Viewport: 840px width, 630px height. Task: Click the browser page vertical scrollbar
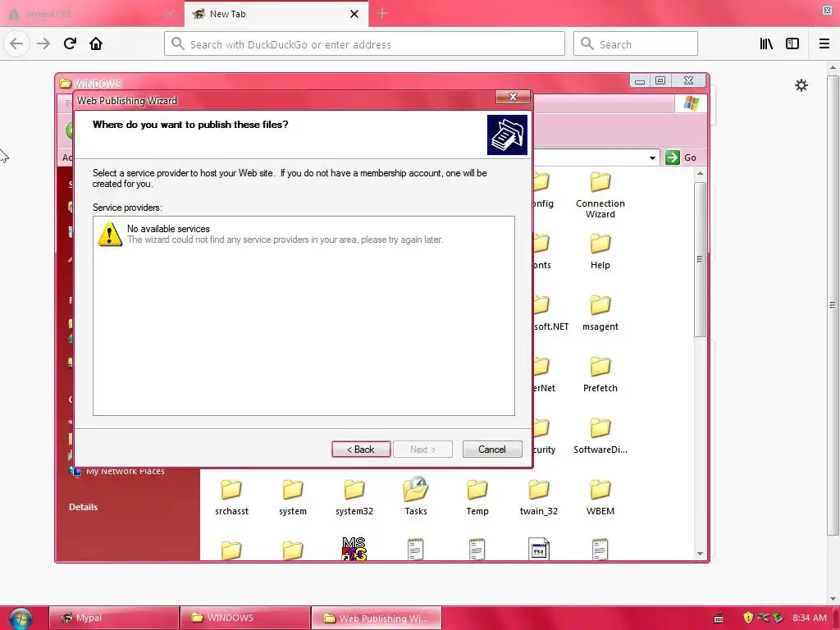(x=833, y=305)
